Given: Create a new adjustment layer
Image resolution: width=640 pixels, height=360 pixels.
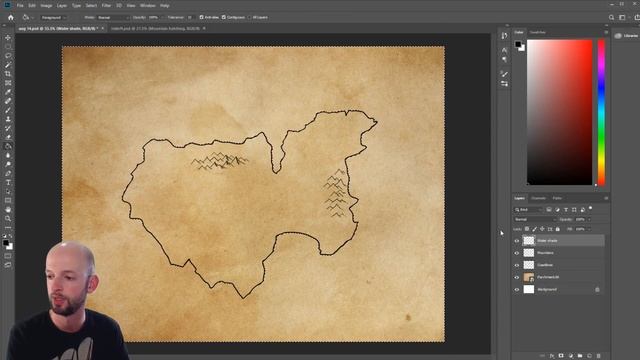Looking at the screenshot, I should coord(571,356).
